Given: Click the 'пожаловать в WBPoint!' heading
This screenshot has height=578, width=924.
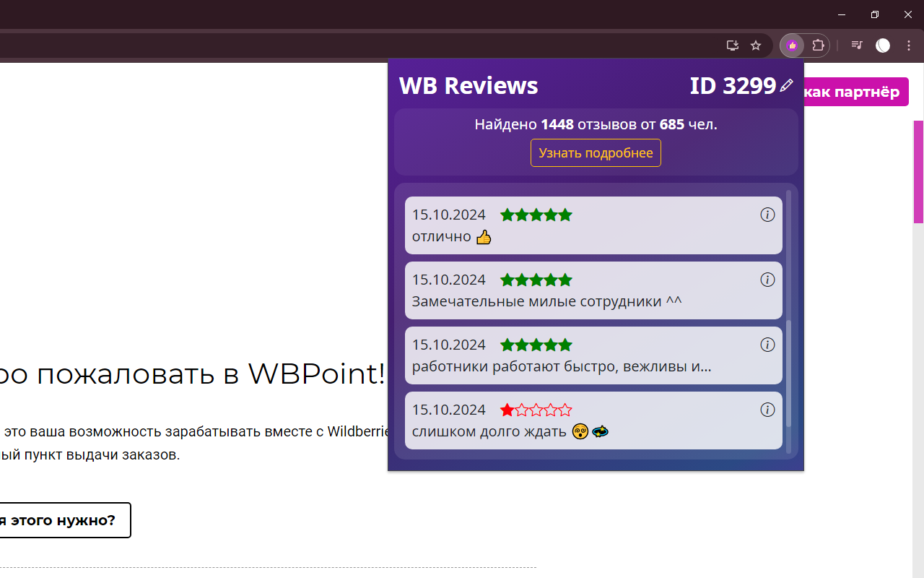Looking at the screenshot, I should tap(211, 374).
